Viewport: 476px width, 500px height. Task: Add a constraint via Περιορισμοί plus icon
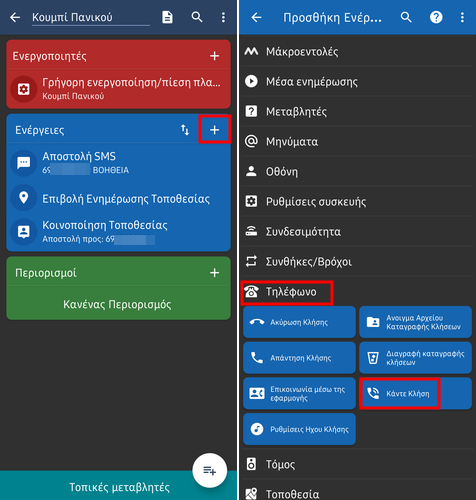tap(214, 273)
